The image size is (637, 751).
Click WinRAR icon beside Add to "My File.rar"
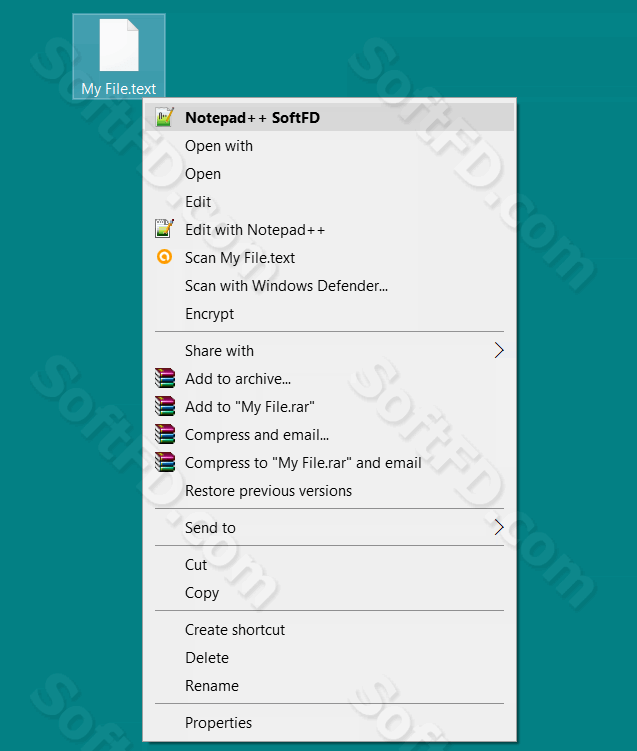pyautogui.click(x=164, y=406)
